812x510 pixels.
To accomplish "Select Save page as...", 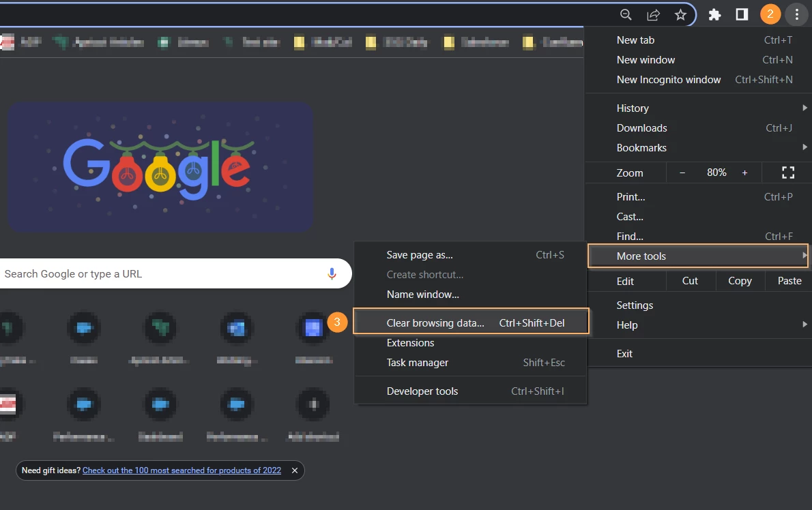I will (x=470, y=254).
